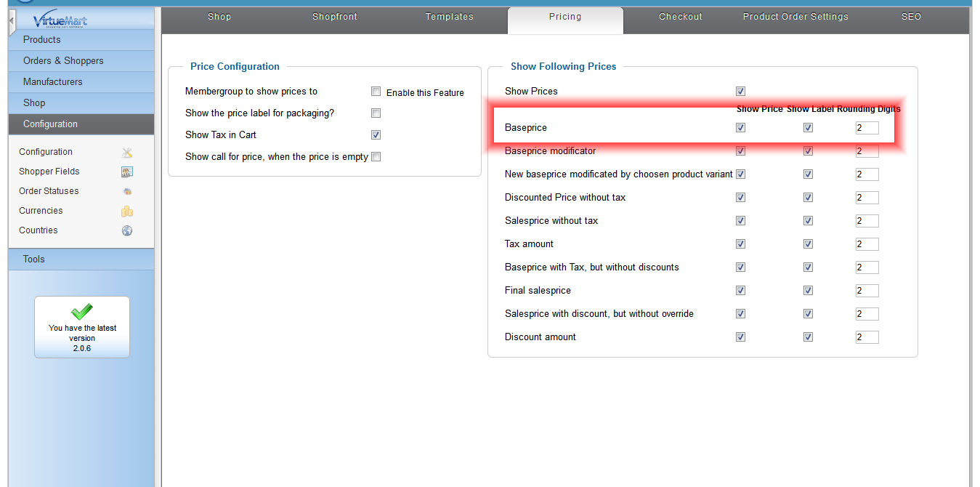Open the Shopfront tab
The width and height of the screenshot is (980, 487).
335,17
